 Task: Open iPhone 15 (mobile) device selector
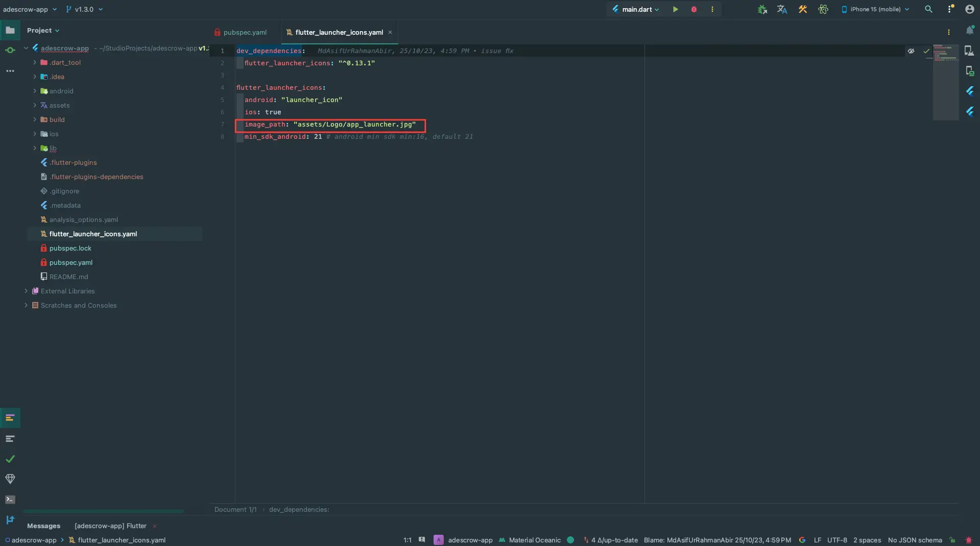[875, 9]
